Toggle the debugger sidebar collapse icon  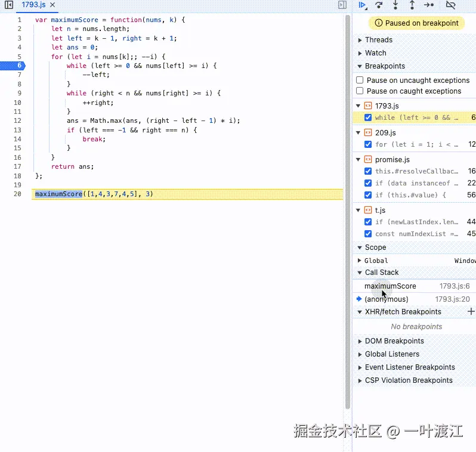[x=342, y=5]
